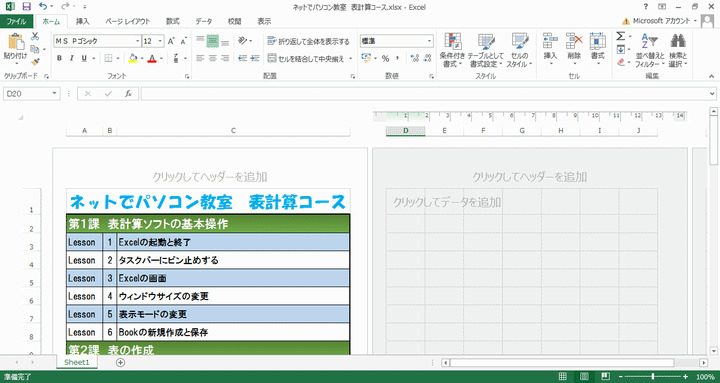Switch to 校閲 tab
Viewport: 720px width, 383px height.
tap(234, 21)
